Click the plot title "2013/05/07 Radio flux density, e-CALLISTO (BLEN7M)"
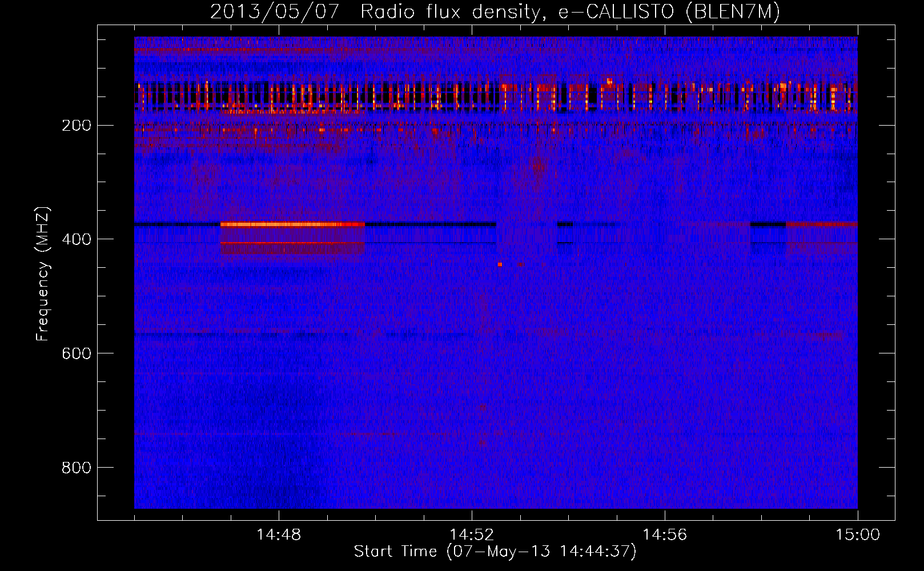Image resolution: width=924 pixels, height=571 pixels. (495, 11)
